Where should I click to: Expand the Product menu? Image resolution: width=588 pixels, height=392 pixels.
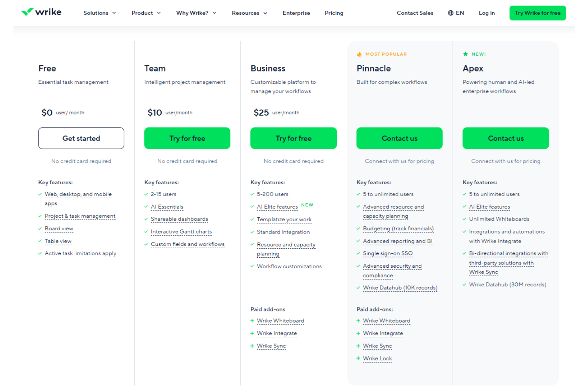click(146, 13)
